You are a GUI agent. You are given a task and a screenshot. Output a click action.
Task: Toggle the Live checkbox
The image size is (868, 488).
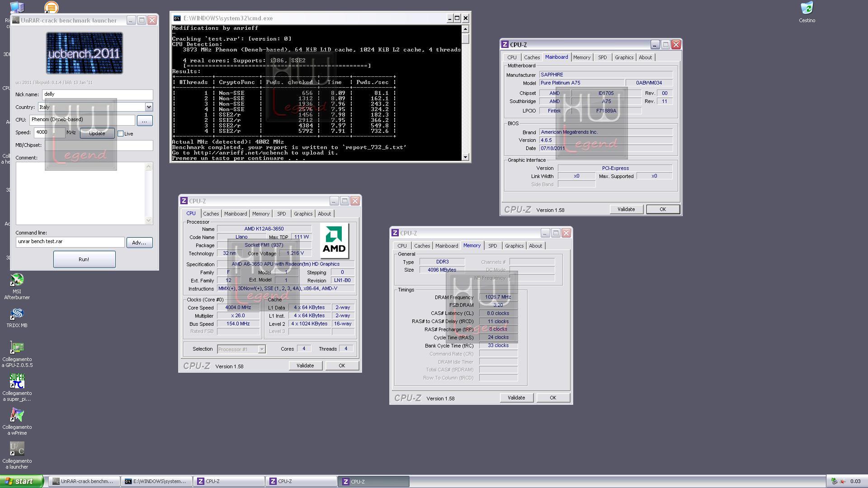pos(121,134)
